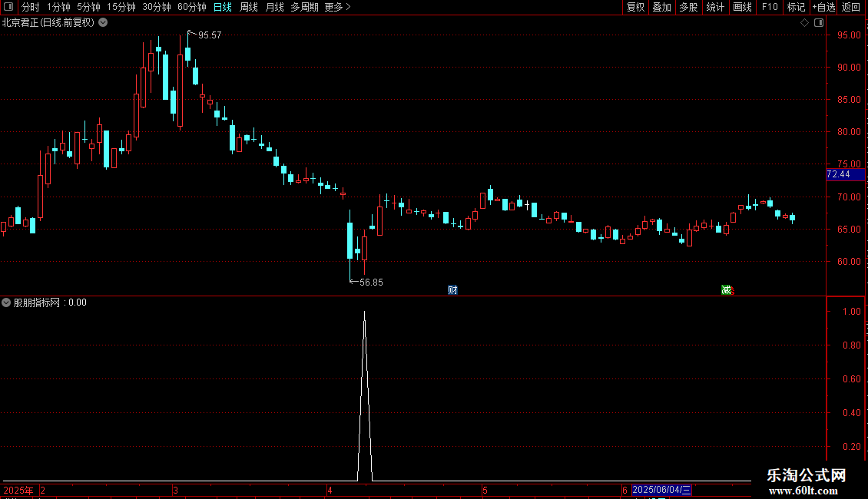The height and width of the screenshot is (499, 868).
Task: Click the month 3 marker on timeline
Action: point(175,490)
